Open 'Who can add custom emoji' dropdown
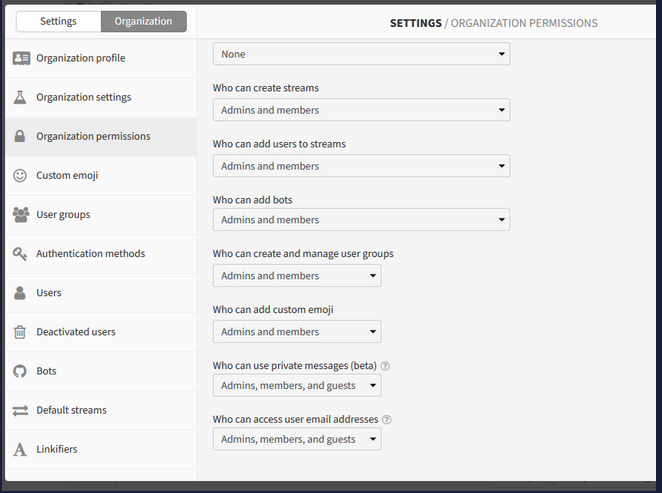The width and height of the screenshot is (662, 493). pos(297,331)
